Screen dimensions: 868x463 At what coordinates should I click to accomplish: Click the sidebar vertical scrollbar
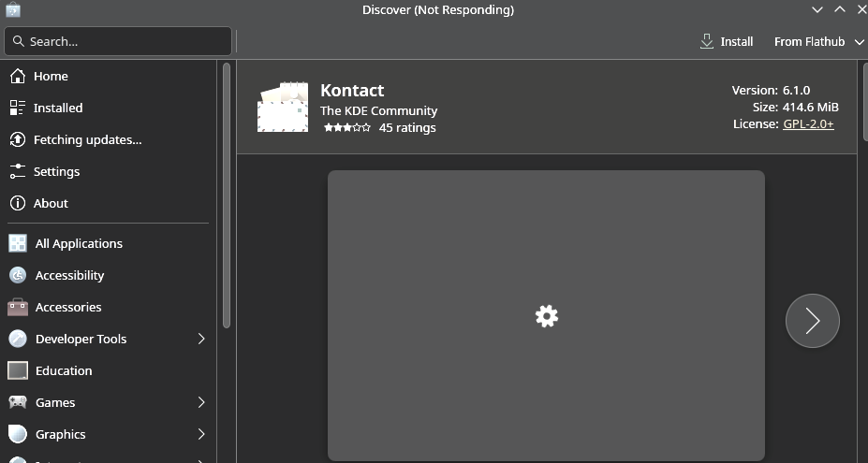226,195
